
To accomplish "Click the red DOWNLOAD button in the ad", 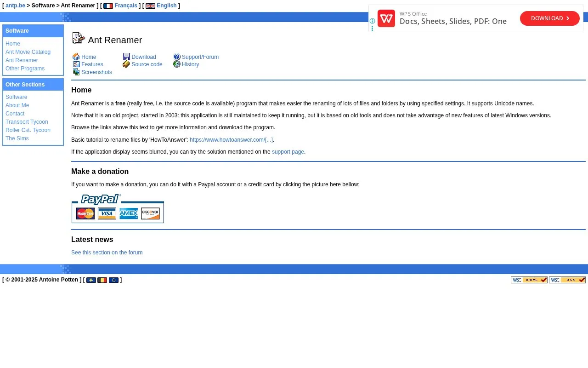I will click(x=550, y=18).
